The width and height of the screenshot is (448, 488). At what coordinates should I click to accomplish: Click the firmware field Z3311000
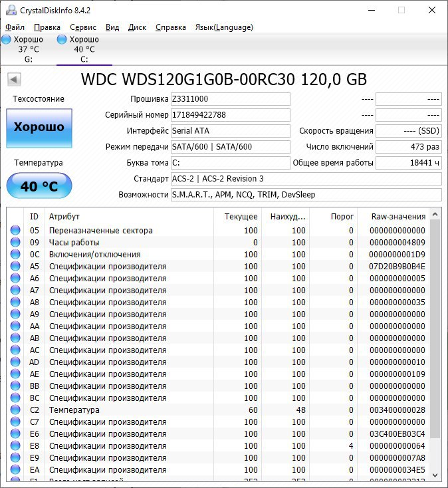(x=231, y=99)
